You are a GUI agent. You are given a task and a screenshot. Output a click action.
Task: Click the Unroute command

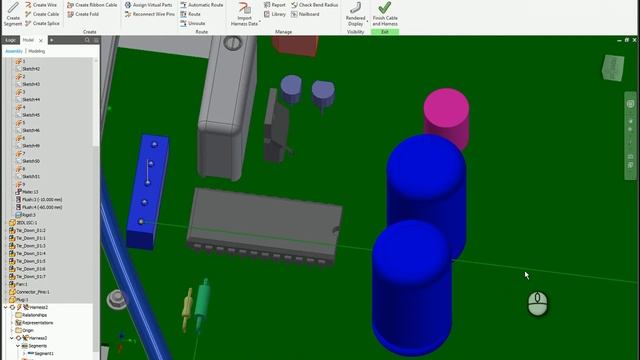click(193, 24)
